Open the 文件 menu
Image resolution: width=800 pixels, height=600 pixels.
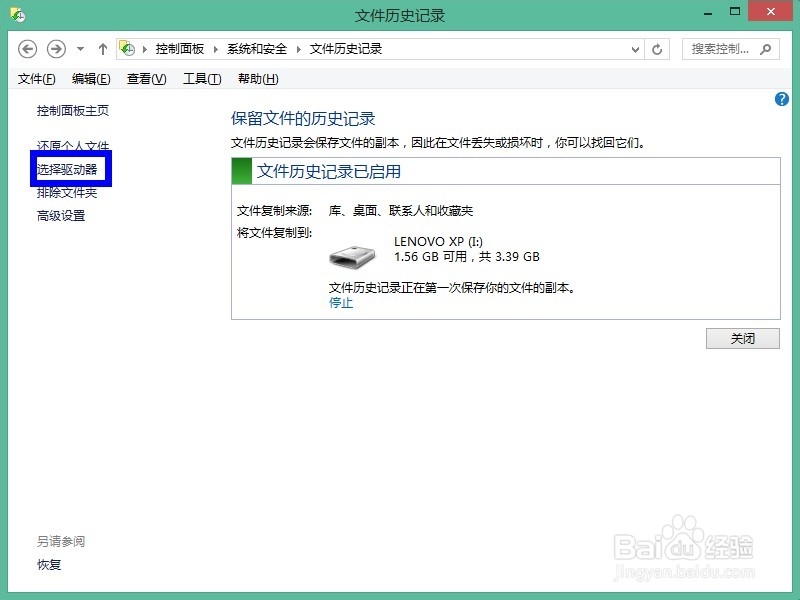(36, 78)
